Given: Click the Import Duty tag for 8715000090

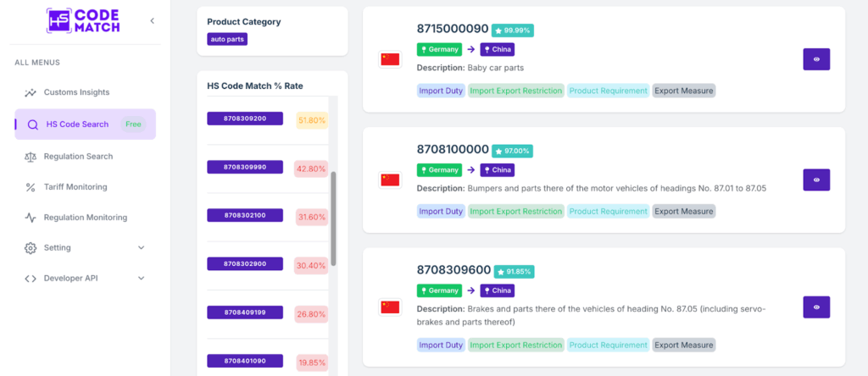Looking at the screenshot, I should 441,91.
